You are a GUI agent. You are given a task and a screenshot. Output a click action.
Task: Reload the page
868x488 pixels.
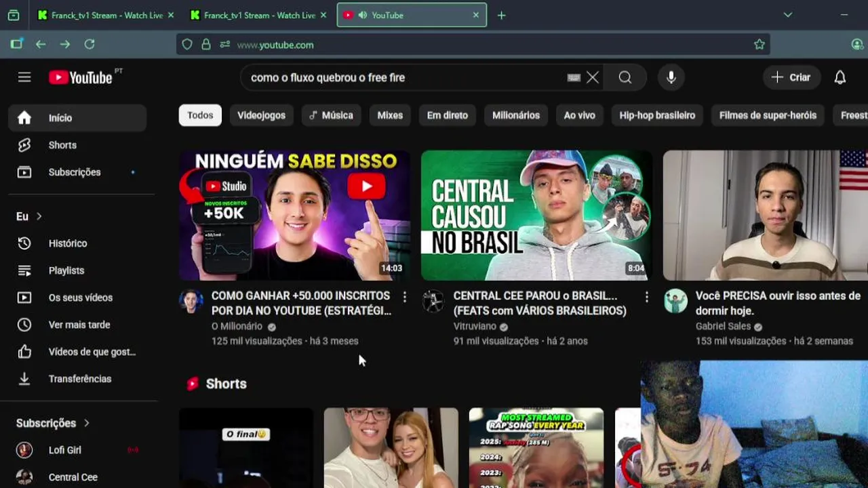pyautogui.click(x=90, y=44)
